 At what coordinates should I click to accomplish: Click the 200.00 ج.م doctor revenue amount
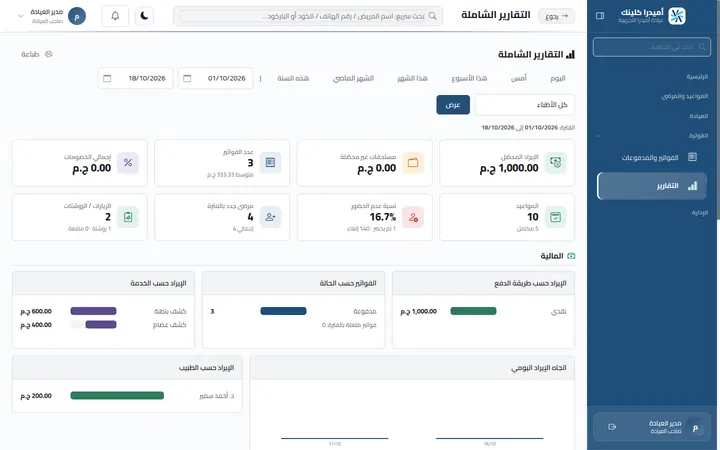[36, 396]
